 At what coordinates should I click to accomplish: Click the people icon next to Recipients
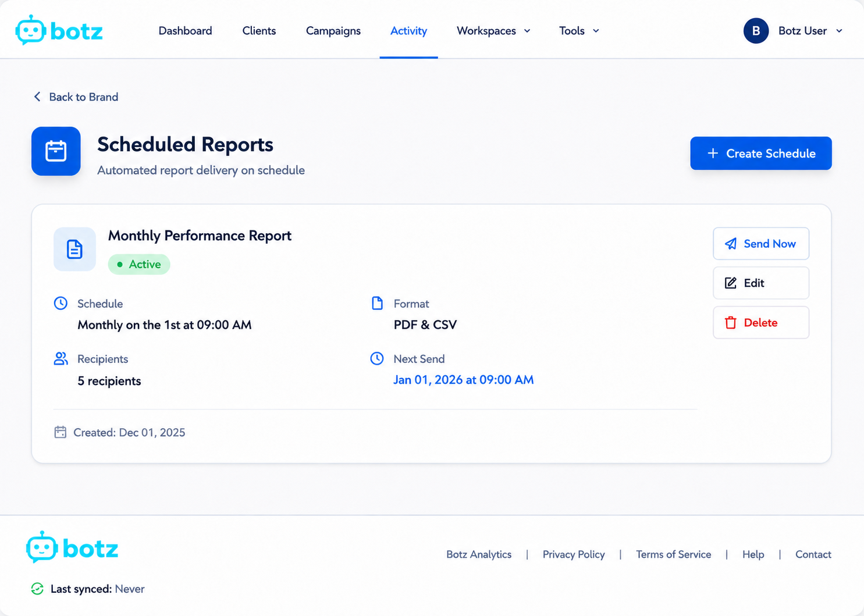61,358
